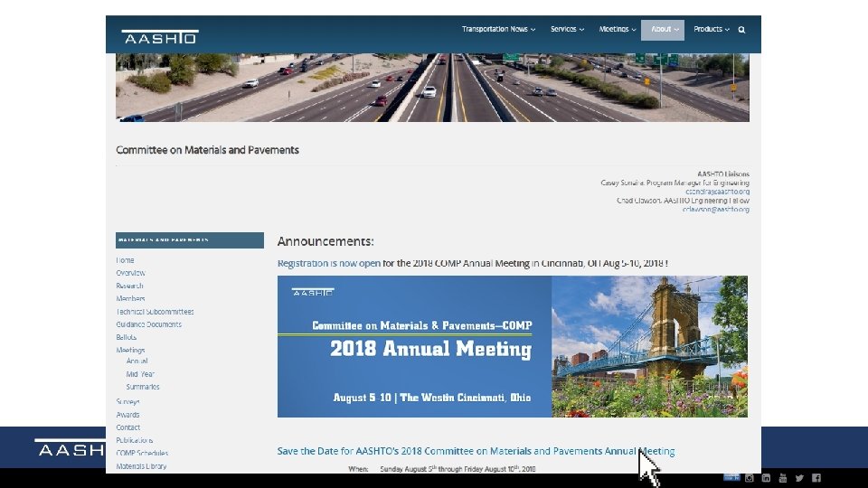This screenshot has width=868, height=488.
Task: Expand the Meetings dropdown in top navigation
Action: tap(617, 29)
